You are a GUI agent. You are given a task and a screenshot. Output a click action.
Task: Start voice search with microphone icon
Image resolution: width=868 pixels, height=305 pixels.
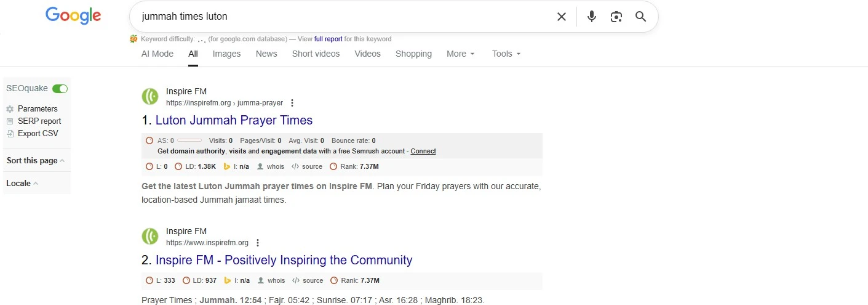(592, 17)
